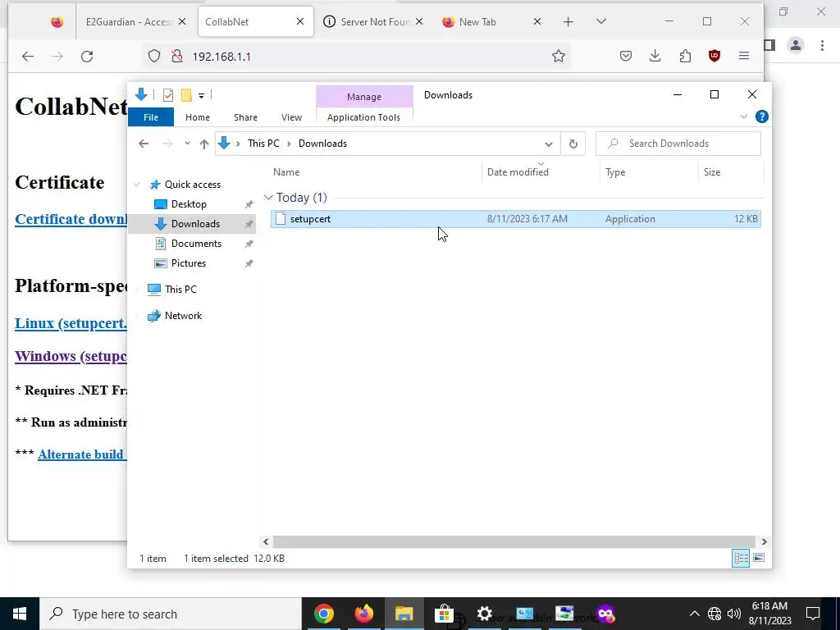This screenshot has height=630, width=840.
Task: Open Firefox hamburger application menu
Action: point(743,56)
